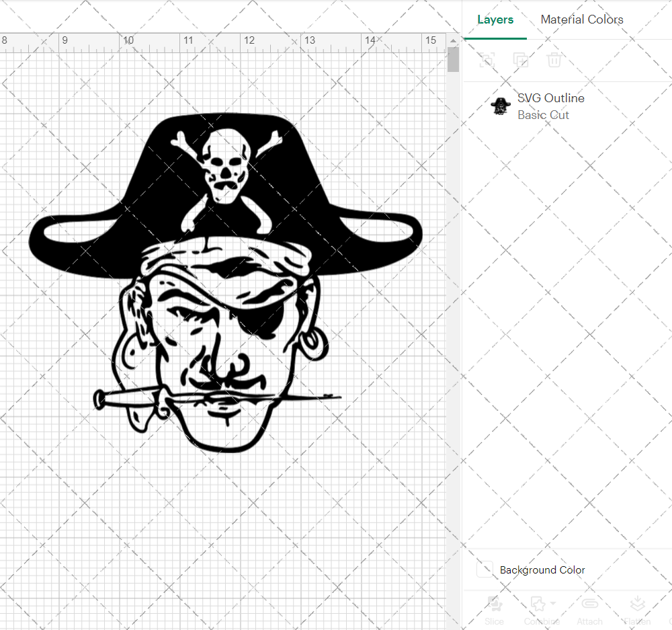Screen dimensions: 672x630
Task: Click the Attach tool
Action: tap(590, 610)
